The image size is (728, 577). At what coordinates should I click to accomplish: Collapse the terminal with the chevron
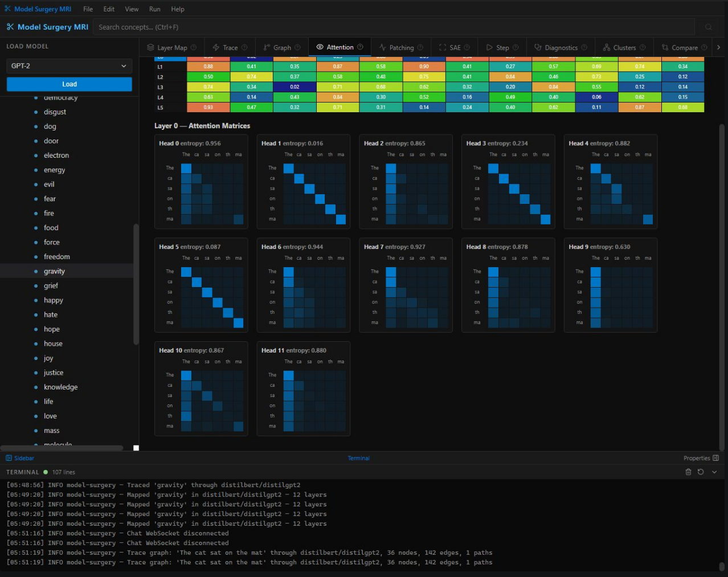pos(714,472)
